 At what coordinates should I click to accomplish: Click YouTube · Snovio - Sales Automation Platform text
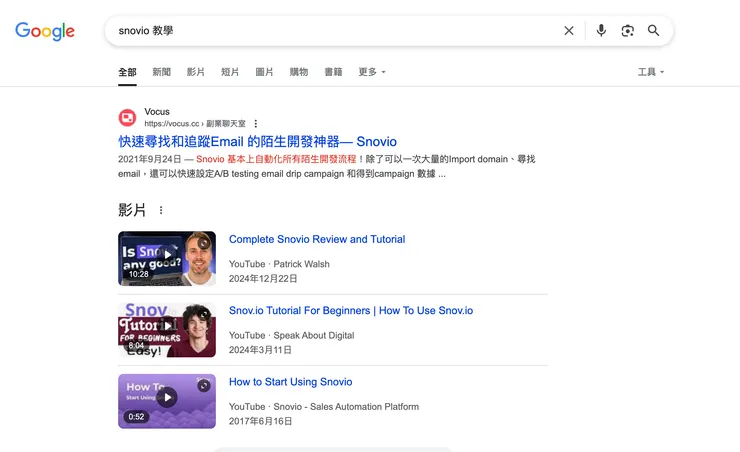tap(324, 407)
